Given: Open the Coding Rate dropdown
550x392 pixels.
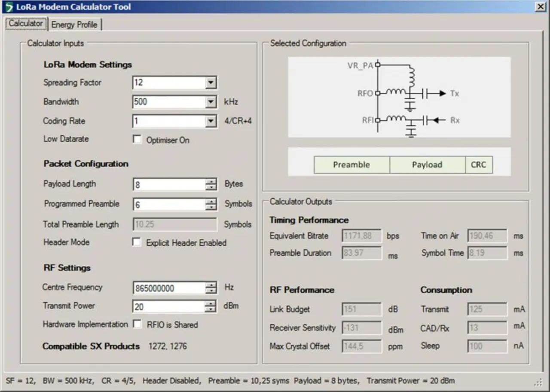Looking at the screenshot, I should pyautogui.click(x=211, y=121).
